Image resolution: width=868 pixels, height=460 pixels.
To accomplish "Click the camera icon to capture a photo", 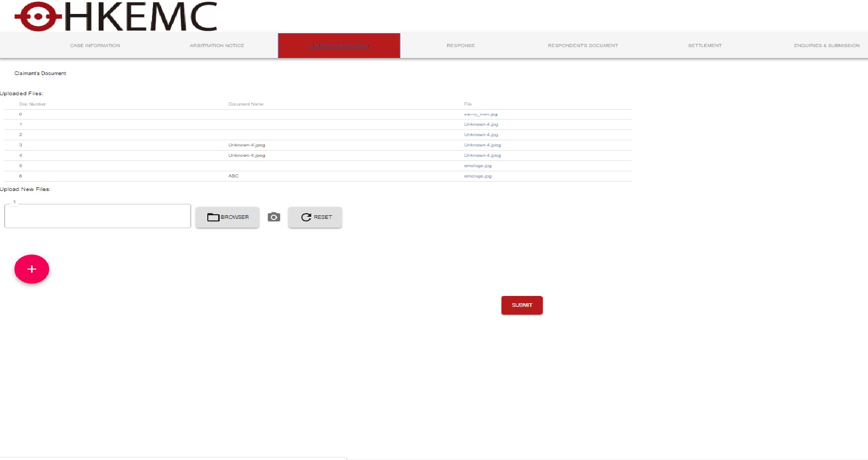I will (274, 217).
